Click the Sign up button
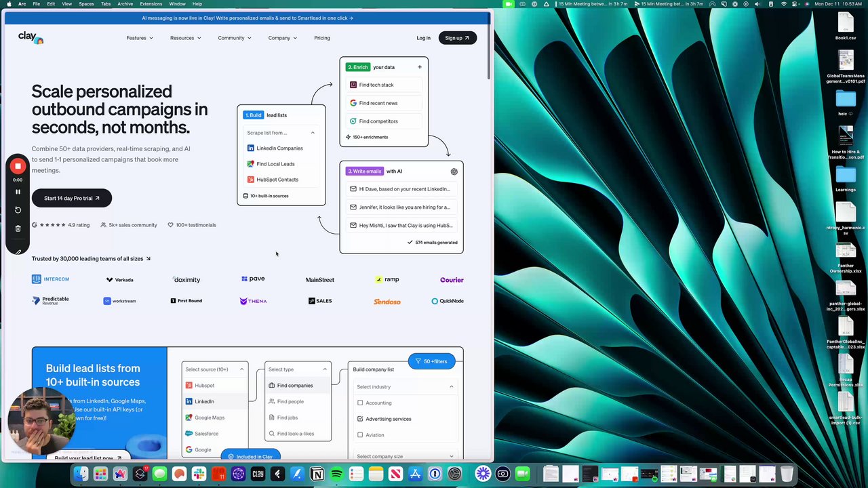 (x=457, y=38)
